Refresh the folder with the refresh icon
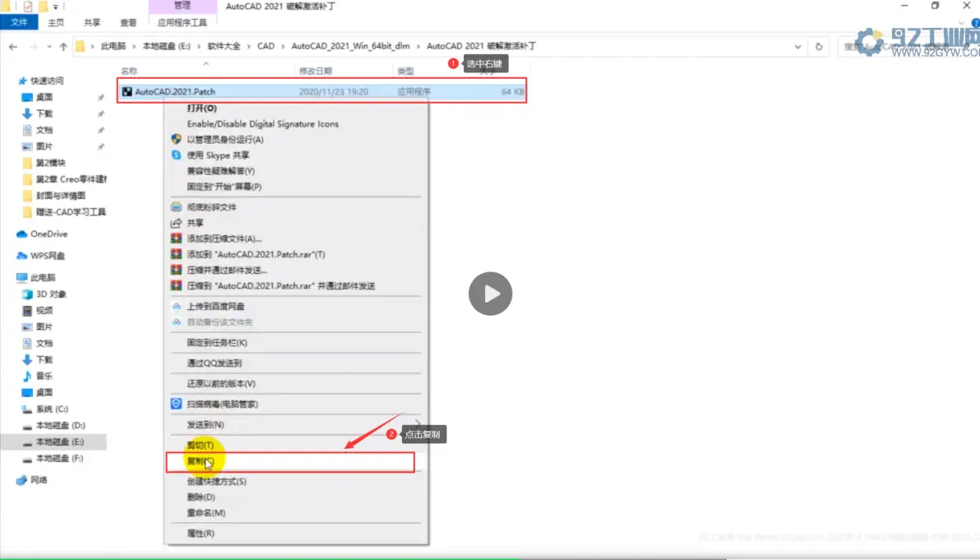Viewport: 980px width, 560px height. (819, 46)
